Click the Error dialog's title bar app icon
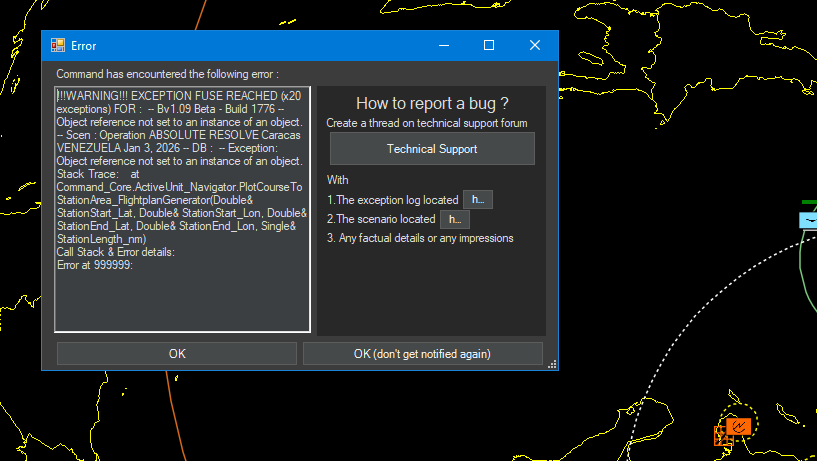The width and height of the screenshot is (817, 461). click(x=58, y=45)
